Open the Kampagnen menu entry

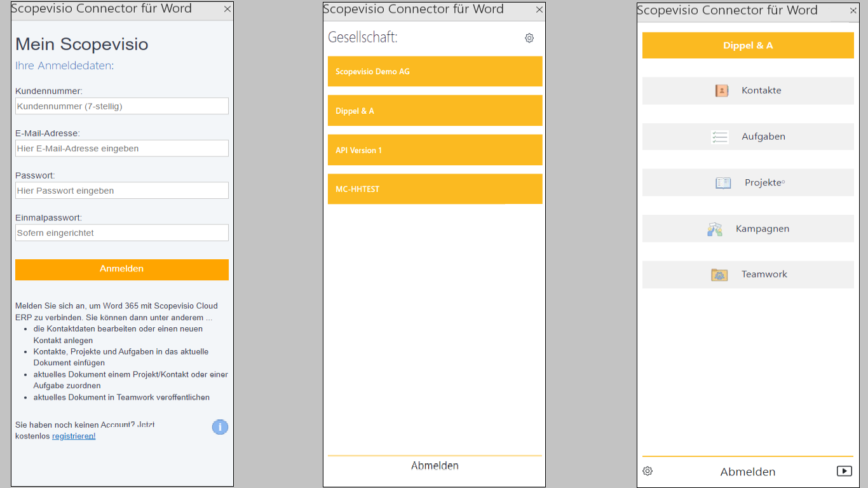click(748, 229)
